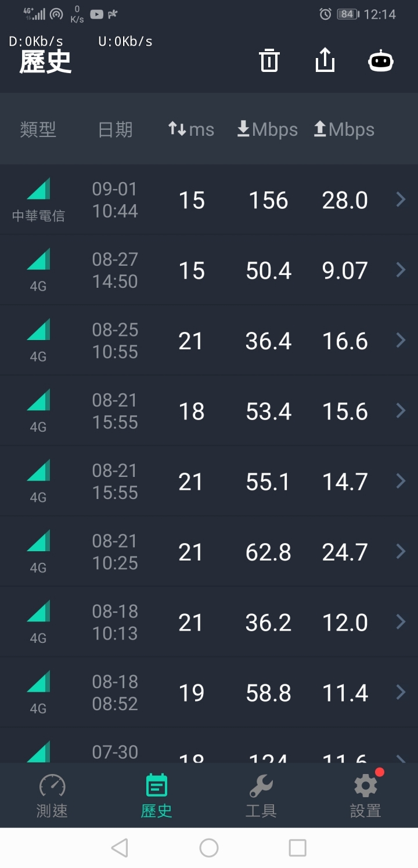
Task: Switch to the 工具 tools tab
Action: tap(261, 796)
